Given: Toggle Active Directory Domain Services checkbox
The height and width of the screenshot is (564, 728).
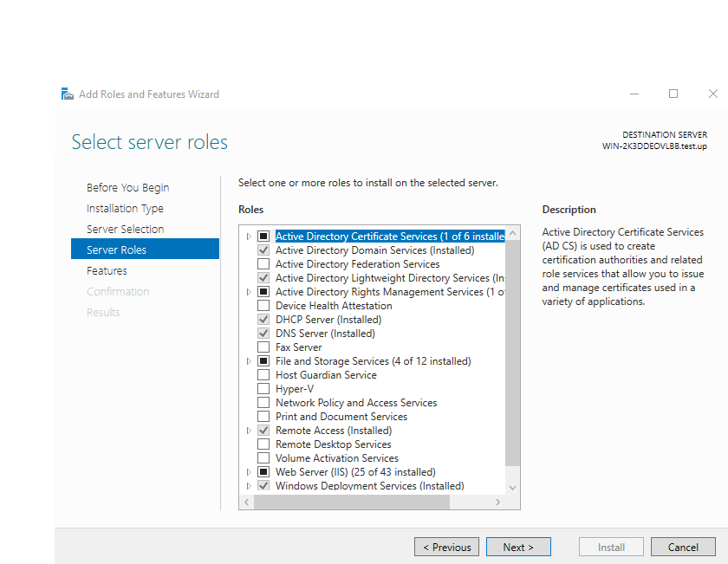Looking at the screenshot, I should coord(263,250).
